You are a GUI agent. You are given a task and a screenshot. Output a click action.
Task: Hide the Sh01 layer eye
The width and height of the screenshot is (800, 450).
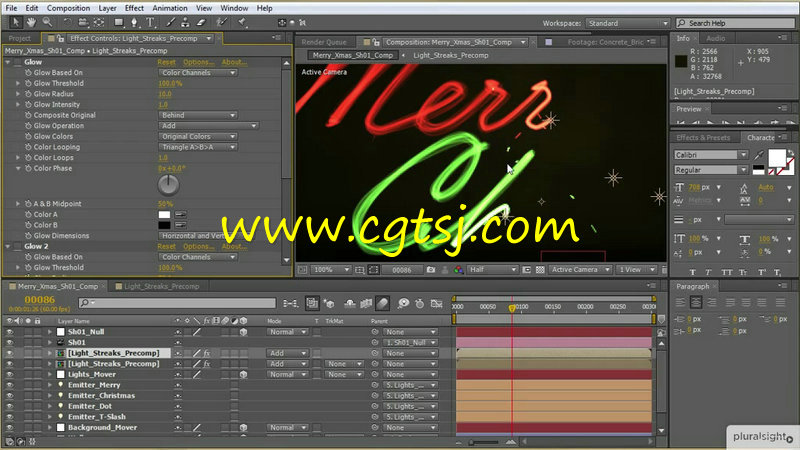9,342
